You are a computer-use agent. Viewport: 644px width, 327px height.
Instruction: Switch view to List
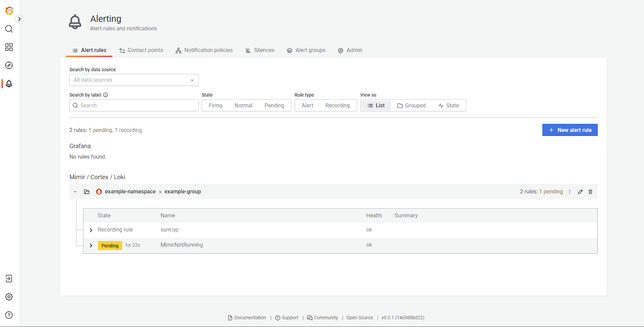click(x=376, y=105)
